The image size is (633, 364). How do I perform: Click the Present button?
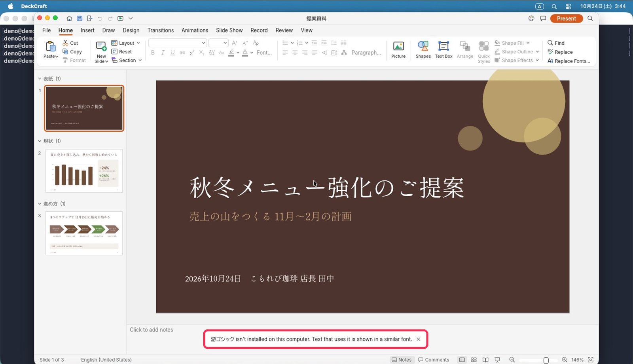tap(567, 18)
